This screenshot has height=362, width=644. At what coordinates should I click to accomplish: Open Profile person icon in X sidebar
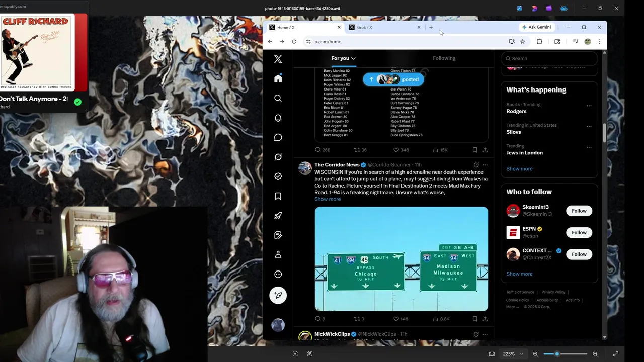(278, 255)
